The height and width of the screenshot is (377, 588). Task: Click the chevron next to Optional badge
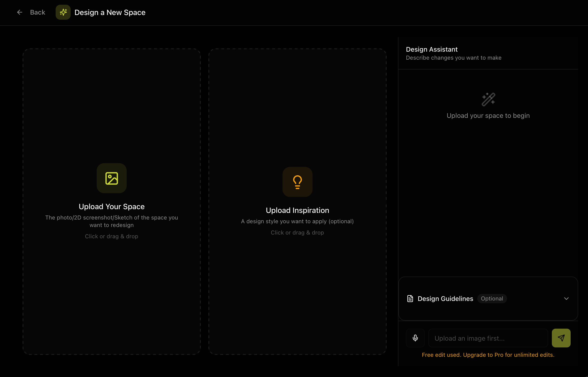[x=566, y=298]
